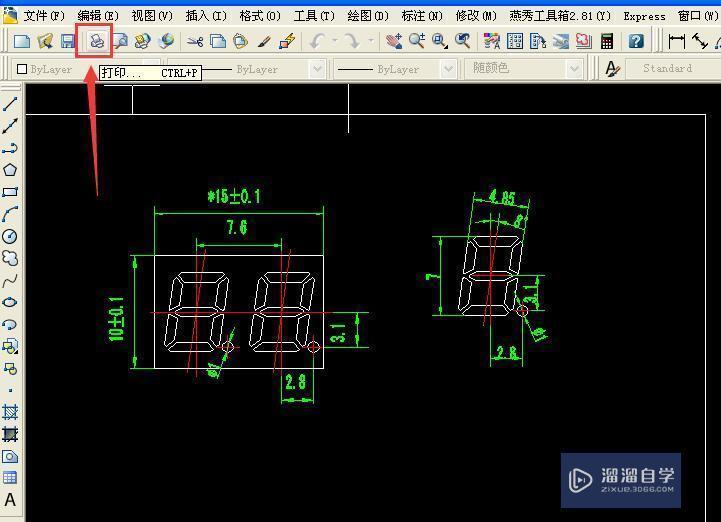Select the Construction Line tool
This screenshot has height=522, width=721.
10,126
